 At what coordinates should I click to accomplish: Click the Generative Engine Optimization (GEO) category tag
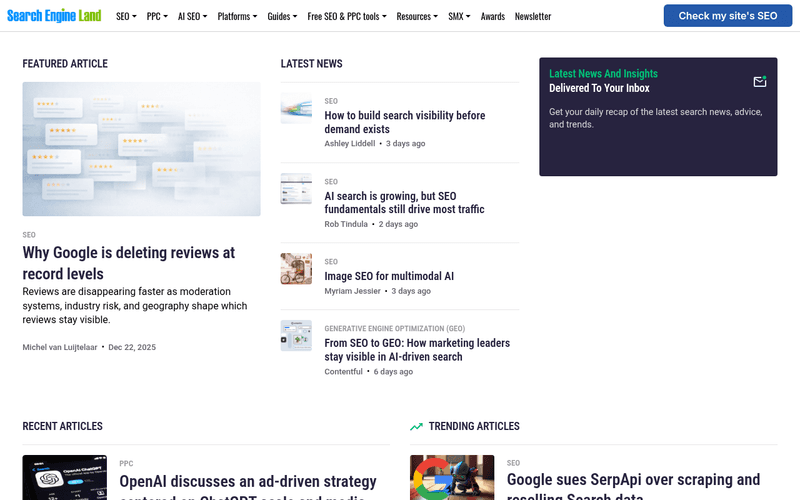coord(394,329)
